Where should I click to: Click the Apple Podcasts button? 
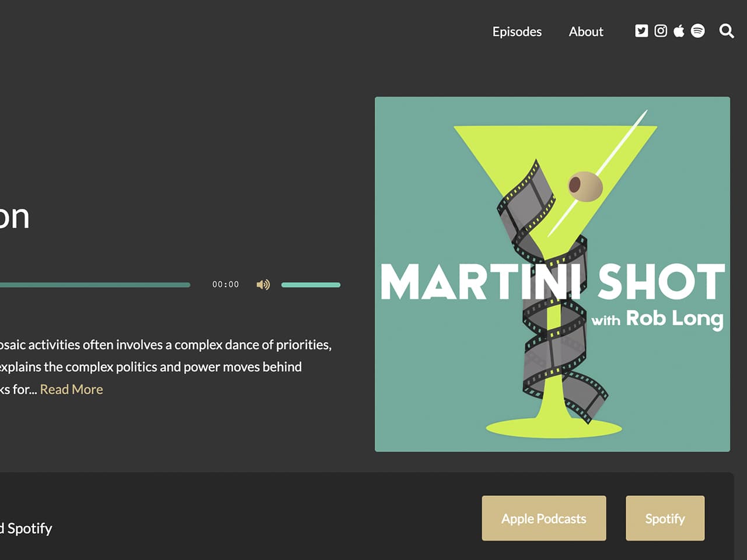pyautogui.click(x=544, y=518)
